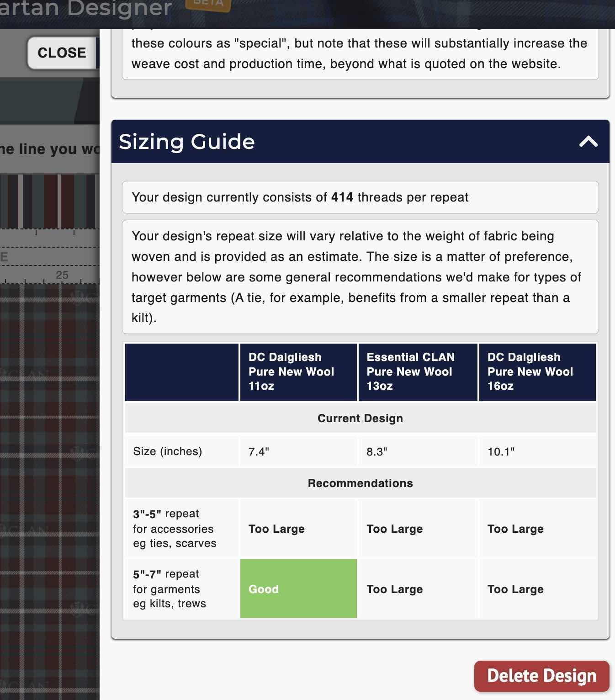
Task: Click the red Delete Design button
Action: point(541,676)
